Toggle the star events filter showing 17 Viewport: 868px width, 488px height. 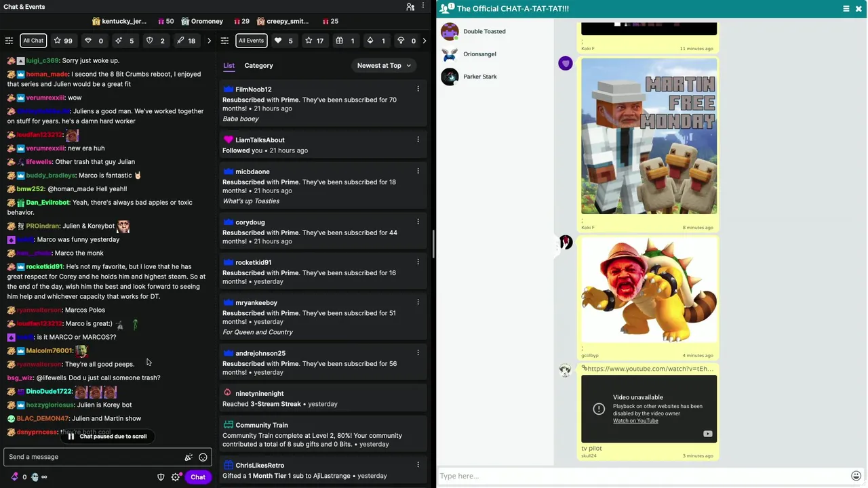[x=314, y=41]
